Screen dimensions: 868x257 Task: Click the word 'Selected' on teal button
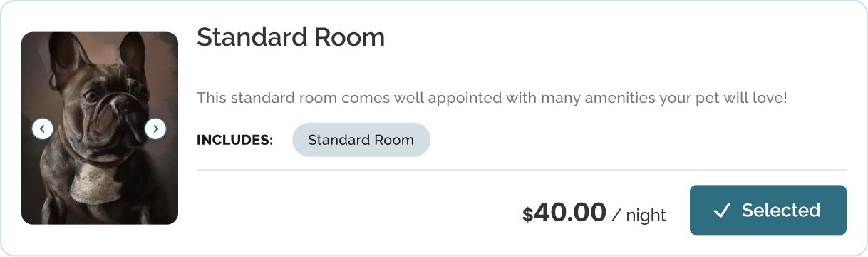781,211
